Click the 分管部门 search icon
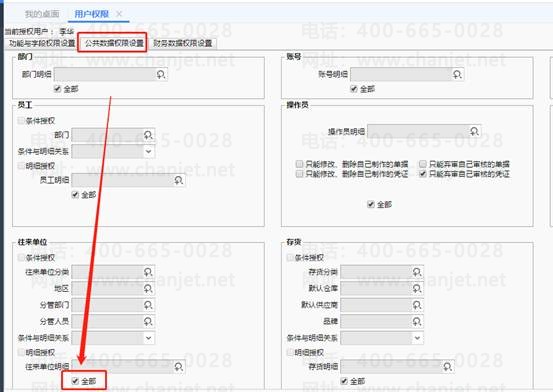Image resolution: width=553 pixels, height=392 pixels. (148, 305)
